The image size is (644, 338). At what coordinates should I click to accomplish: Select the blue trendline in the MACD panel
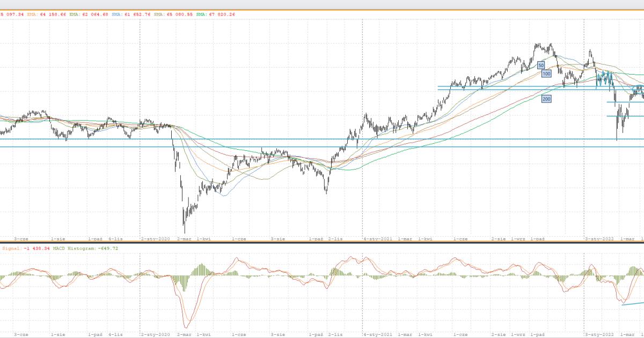(x=632, y=304)
